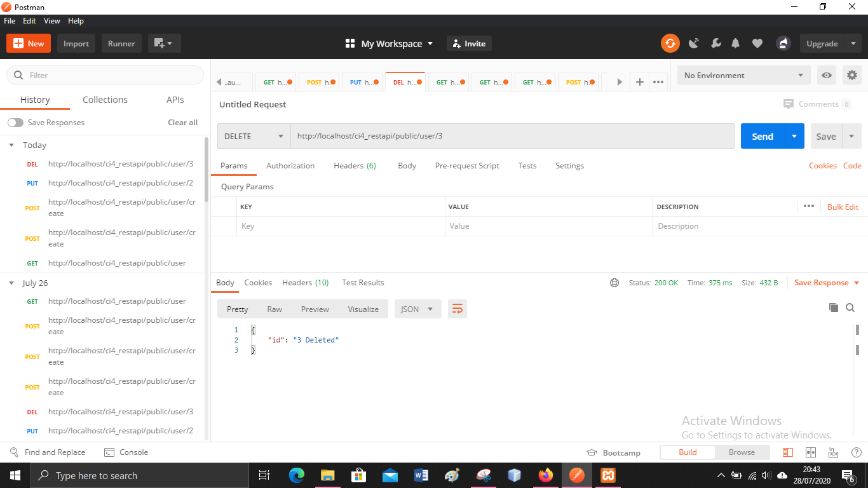This screenshot has width=868, height=488.
Task: Open help question mark icon
Action: [855, 452]
